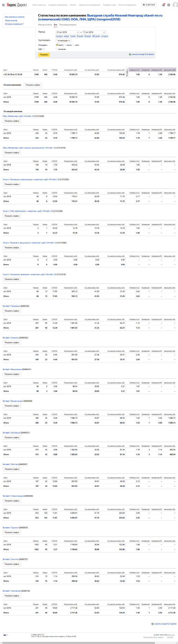Open Заказ отчетов link
This screenshot has height=644, width=178.
(x=11, y=20)
